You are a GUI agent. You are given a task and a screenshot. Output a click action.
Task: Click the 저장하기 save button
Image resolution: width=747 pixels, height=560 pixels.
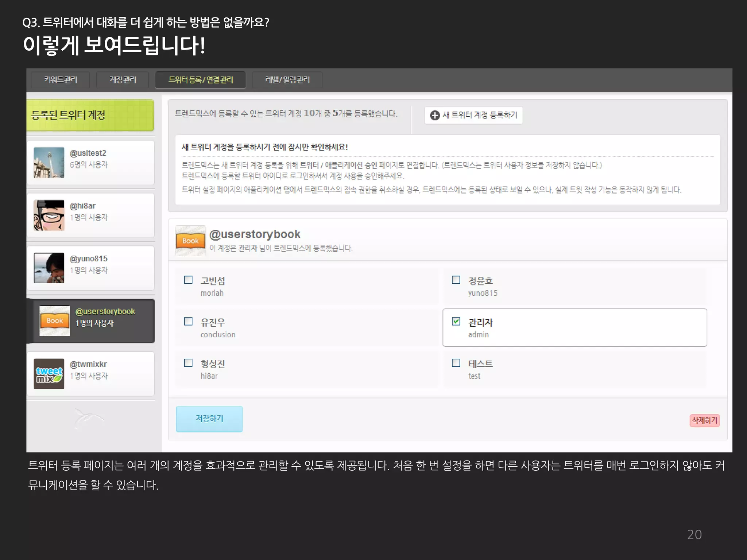point(209,419)
